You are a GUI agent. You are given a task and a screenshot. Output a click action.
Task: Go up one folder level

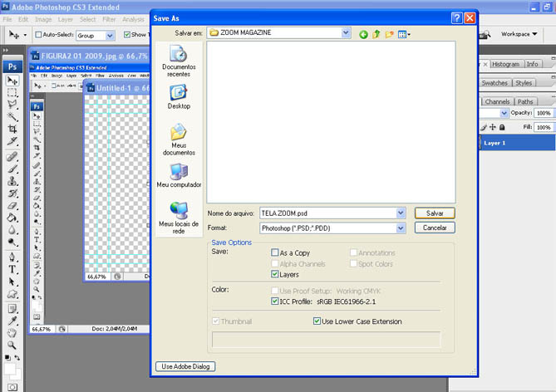[x=376, y=34]
